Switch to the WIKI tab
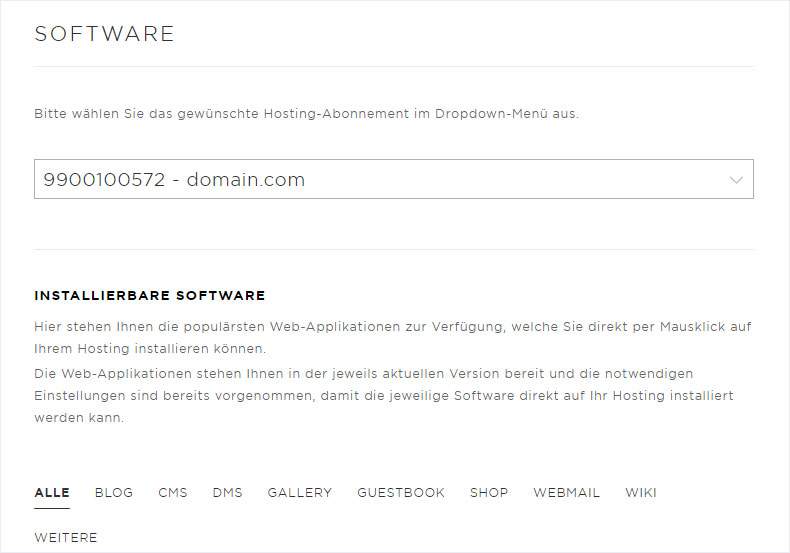790x553 pixels. point(641,492)
